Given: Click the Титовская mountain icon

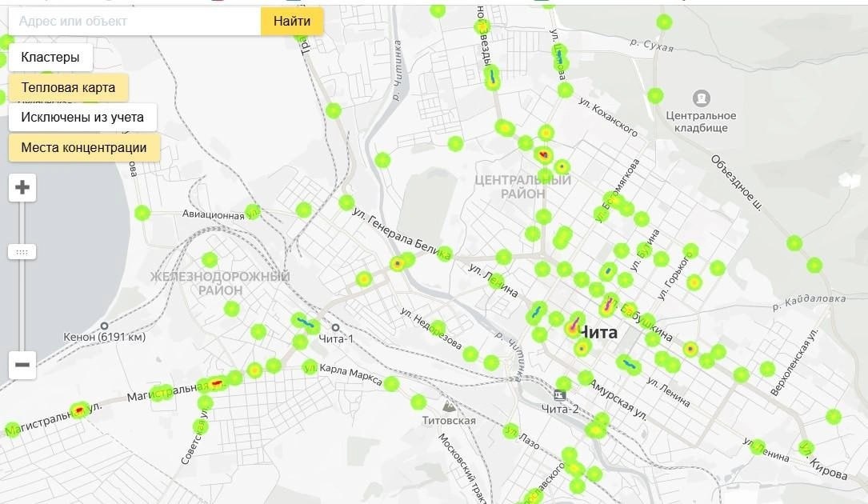Looking at the screenshot, I should [449, 406].
